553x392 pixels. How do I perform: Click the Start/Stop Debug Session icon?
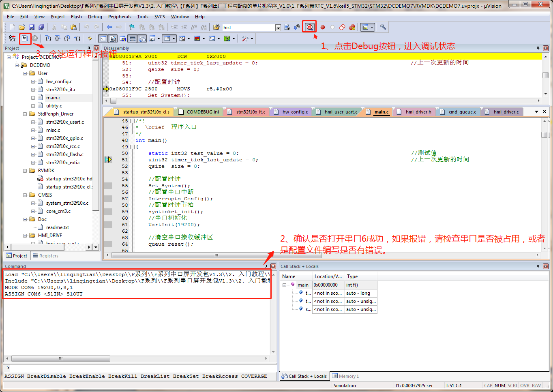tap(310, 27)
